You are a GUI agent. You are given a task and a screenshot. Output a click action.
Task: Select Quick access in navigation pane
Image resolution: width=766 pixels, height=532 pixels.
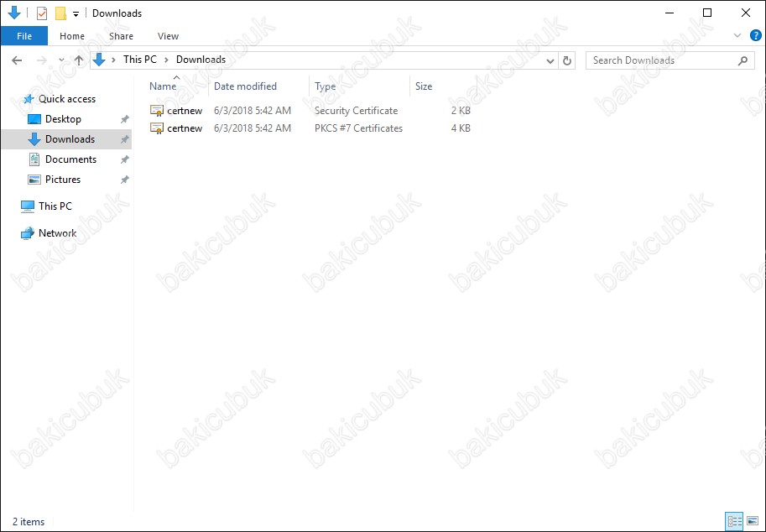(67, 99)
